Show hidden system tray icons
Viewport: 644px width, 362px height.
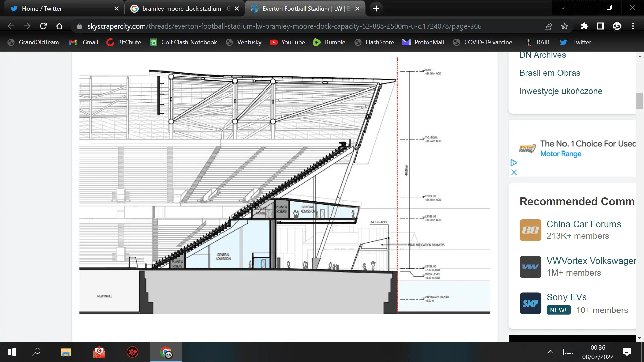click(x=550, y=352)
